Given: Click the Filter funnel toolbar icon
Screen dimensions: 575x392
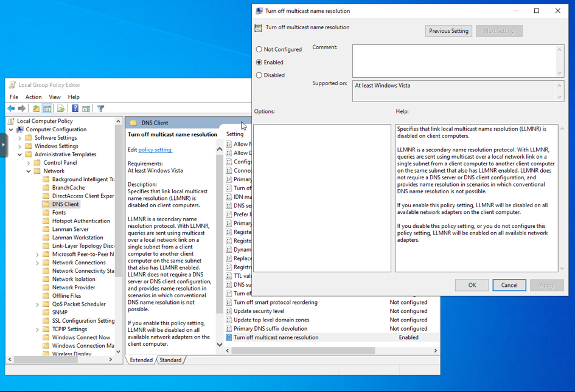Looking at the screenshot, I should [x=101, y=109].
